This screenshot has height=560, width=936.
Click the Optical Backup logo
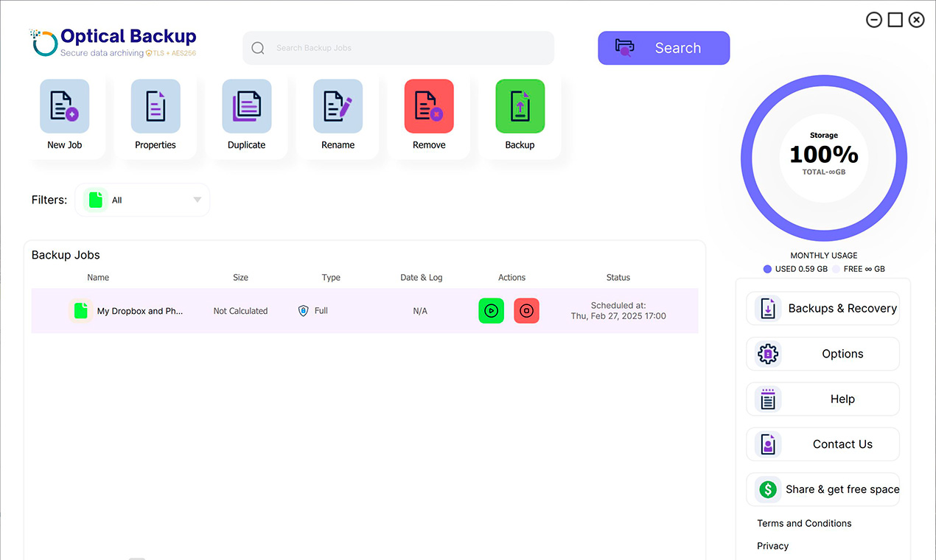(113, 42)
